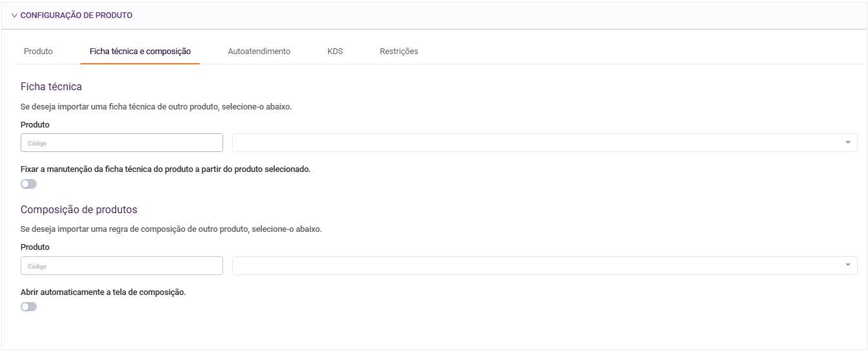868x351 pixels.
Task: Enable Abrir automaticamente a tela de composição switch
Action: tap(29, 307)
